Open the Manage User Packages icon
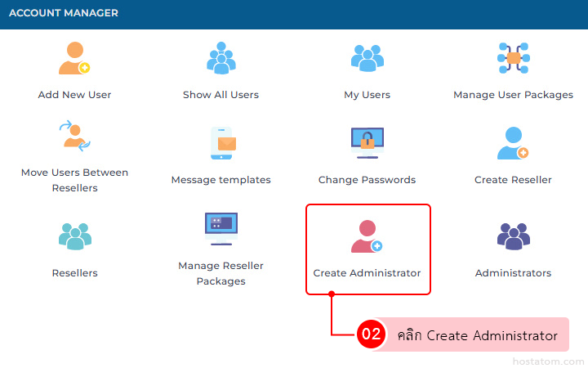This screenshot has height=368, width=588. [514, 58]
